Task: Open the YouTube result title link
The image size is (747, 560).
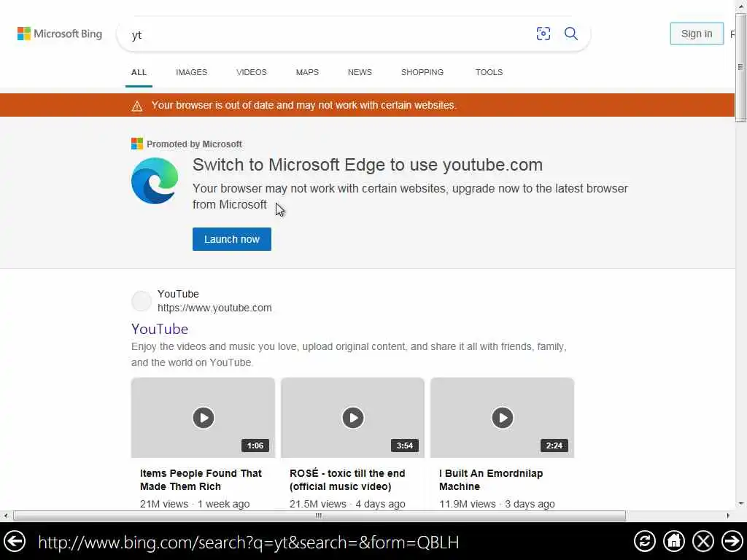Action: point(160,329)
